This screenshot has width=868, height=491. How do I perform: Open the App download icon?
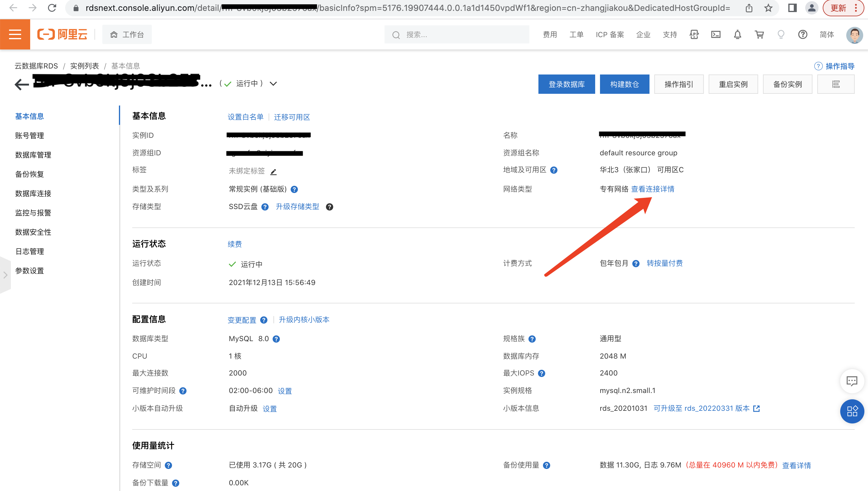click(x=694, y=34)
